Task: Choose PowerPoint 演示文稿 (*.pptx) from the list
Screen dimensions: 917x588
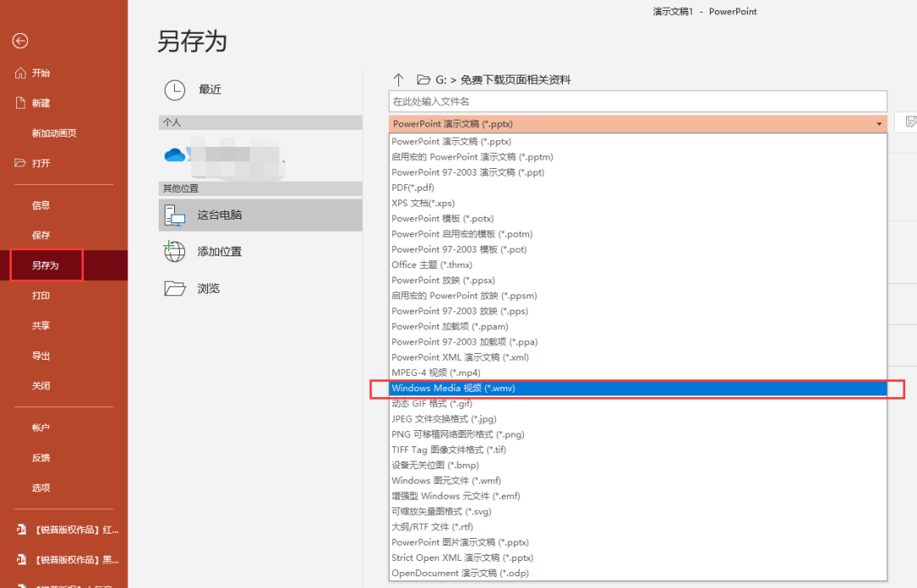Action: coord(638,142)
